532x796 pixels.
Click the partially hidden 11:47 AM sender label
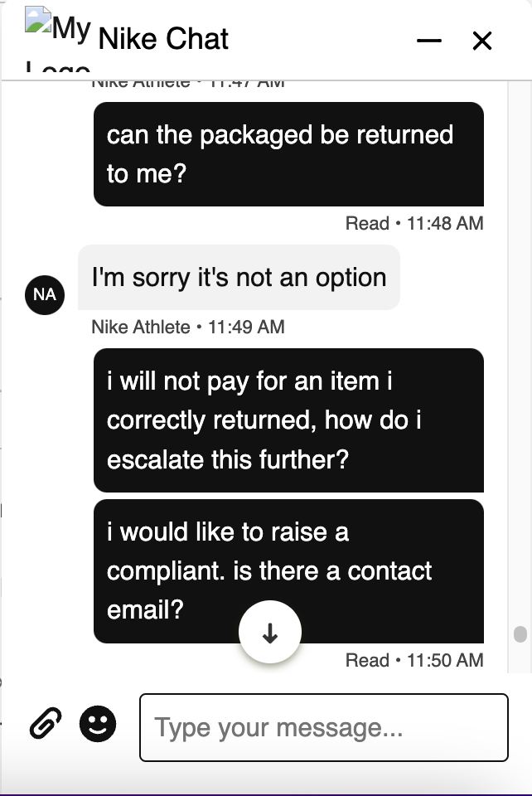[187, 85]
